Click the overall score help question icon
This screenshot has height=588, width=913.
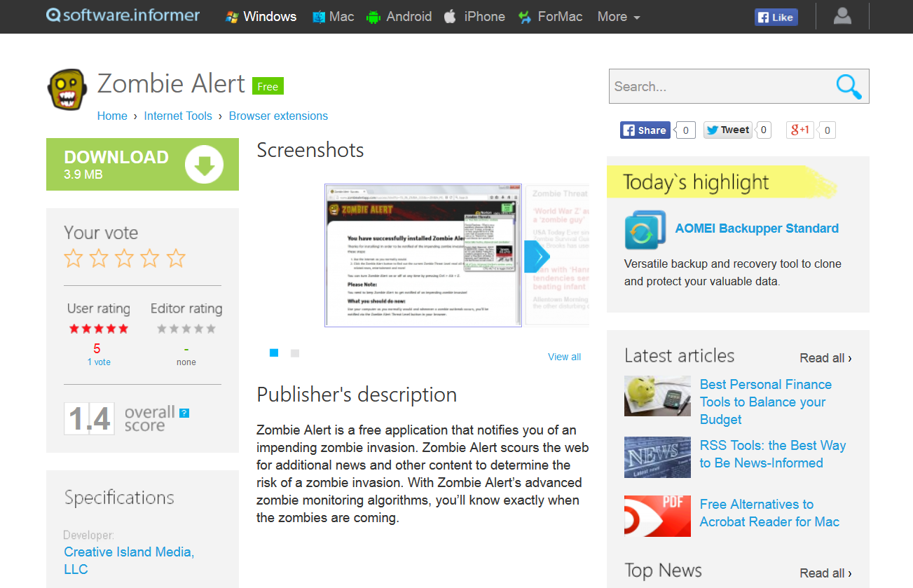point(184,413)
